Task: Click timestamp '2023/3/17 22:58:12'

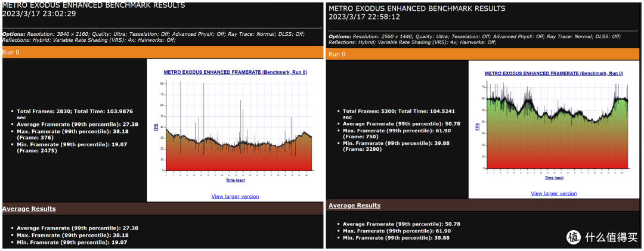Action: 365,17
